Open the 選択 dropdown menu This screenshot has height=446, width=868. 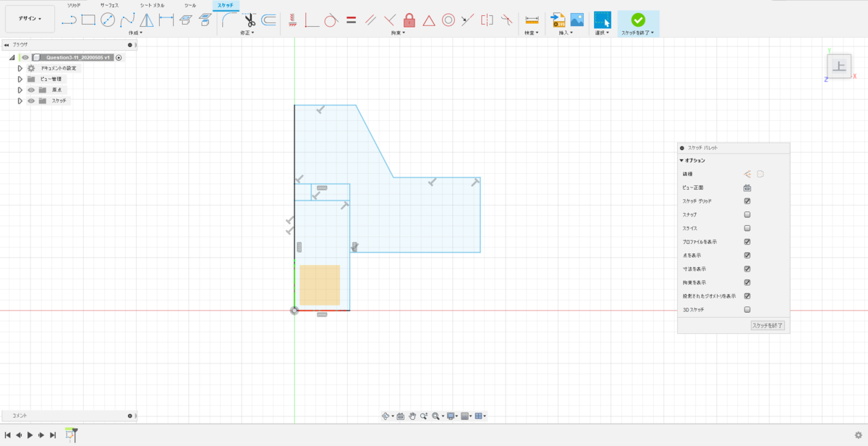point(602,33)
